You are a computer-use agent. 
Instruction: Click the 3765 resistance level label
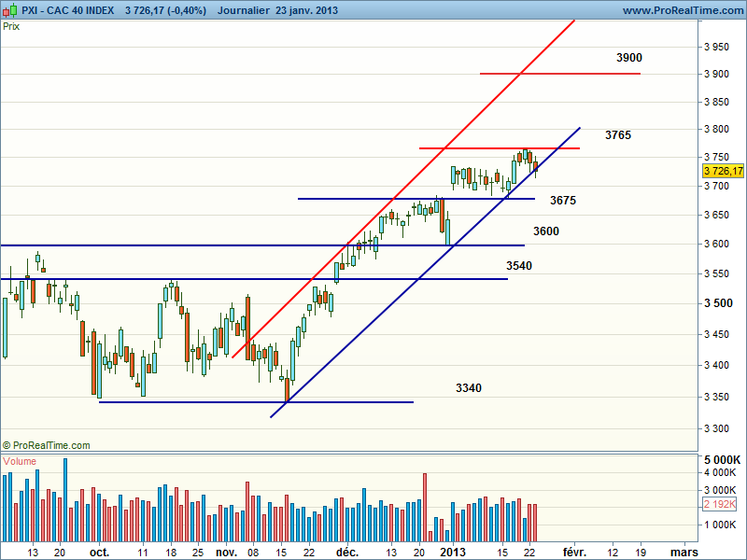coord(617,135)
